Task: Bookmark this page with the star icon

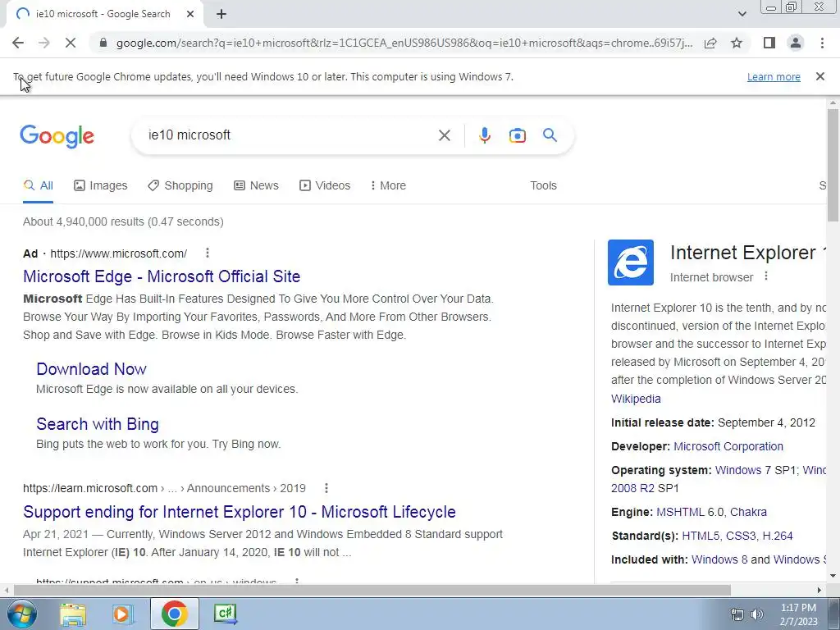Action: coord(737,43)
